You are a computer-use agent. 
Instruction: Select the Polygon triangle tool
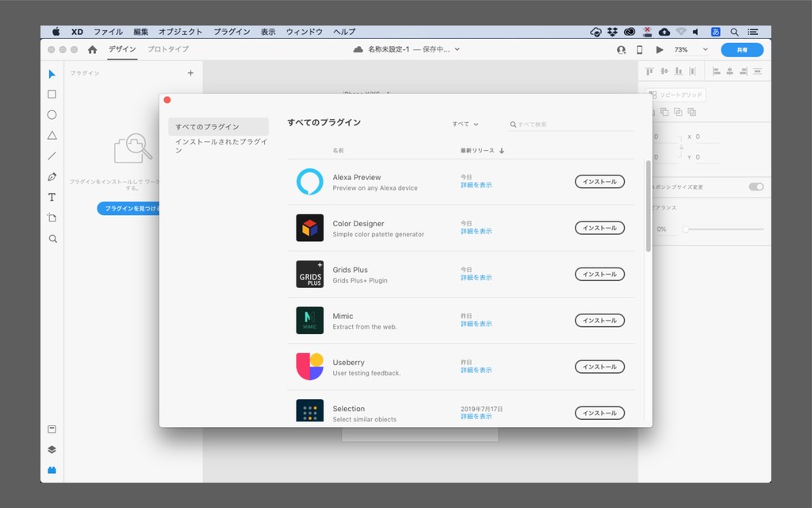[x=52, y=135]
